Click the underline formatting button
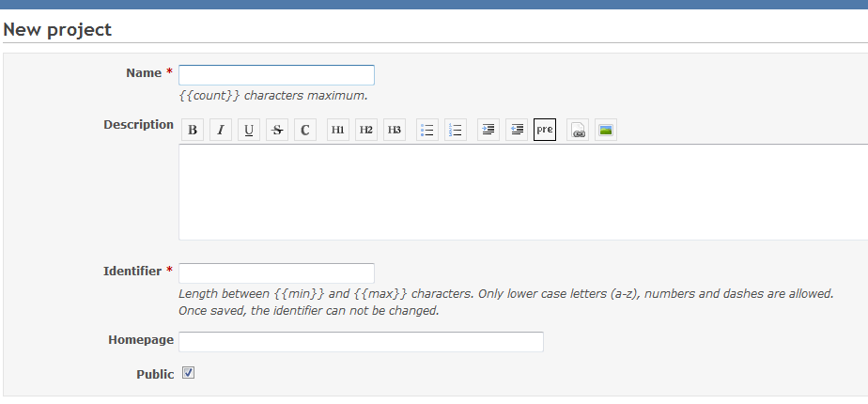The image size is (868, 404). pyautogui.click(x=249, y=131)
